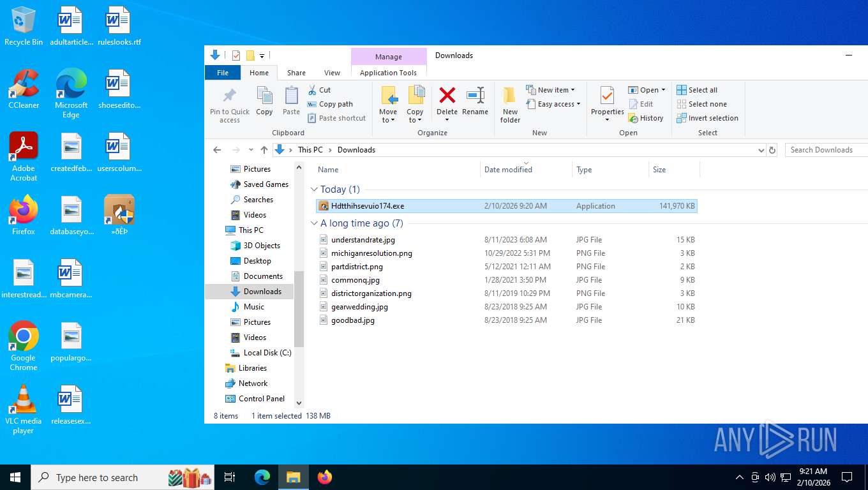Go back with the Back arrow

coord(217,150)
